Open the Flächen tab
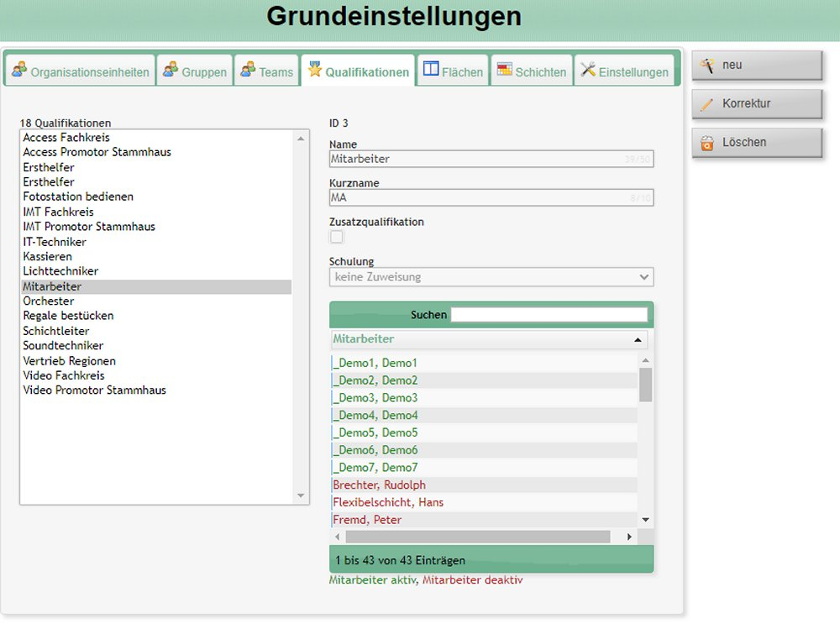 (453, 71)
